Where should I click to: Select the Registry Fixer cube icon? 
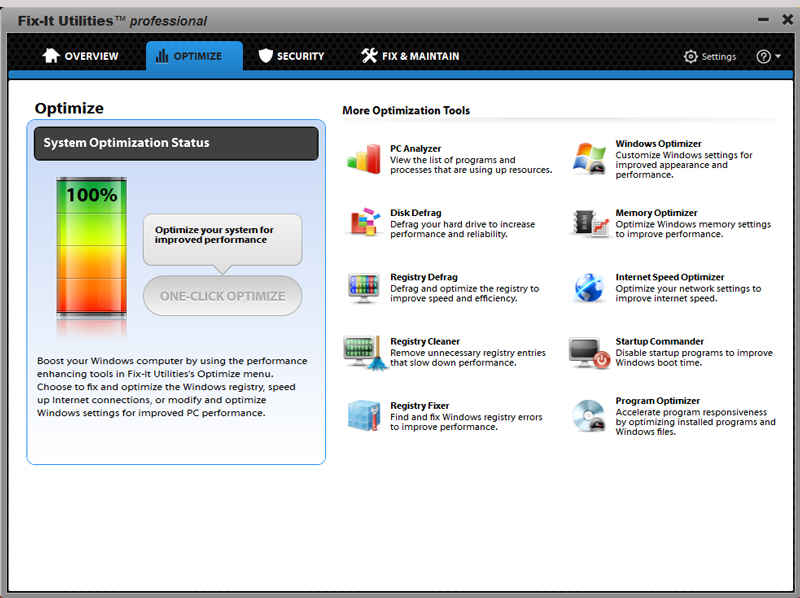pos(363,416)
